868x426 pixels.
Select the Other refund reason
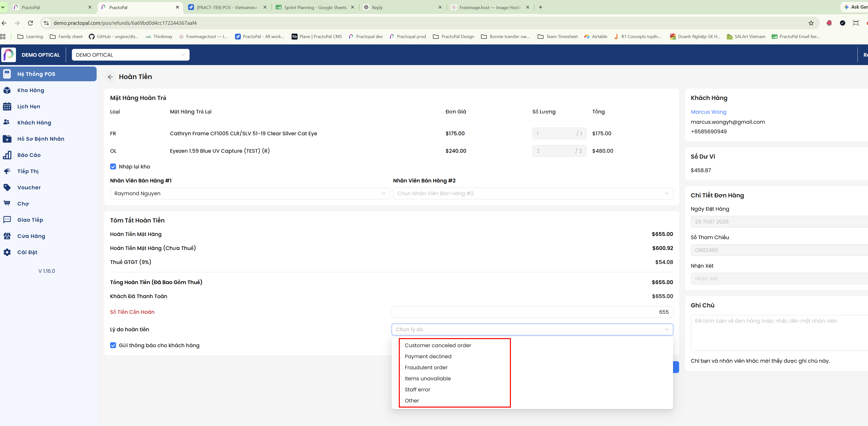pyautogui.click(x=532, y=401)
